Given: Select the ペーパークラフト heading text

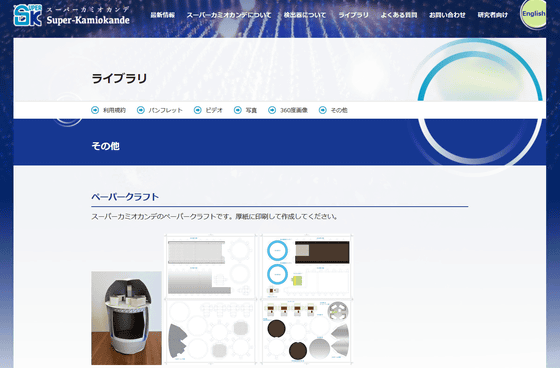Looking at the screenshot, I should 125,197.
